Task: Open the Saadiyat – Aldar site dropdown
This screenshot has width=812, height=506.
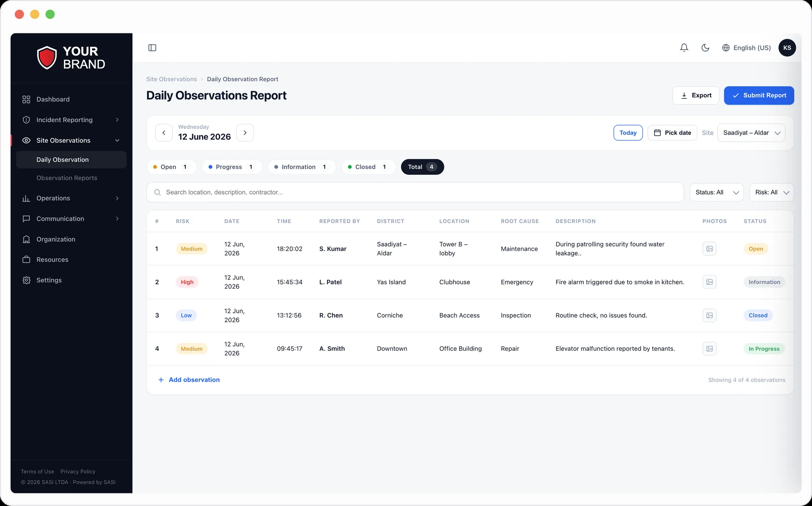Action: coord(751,133)
